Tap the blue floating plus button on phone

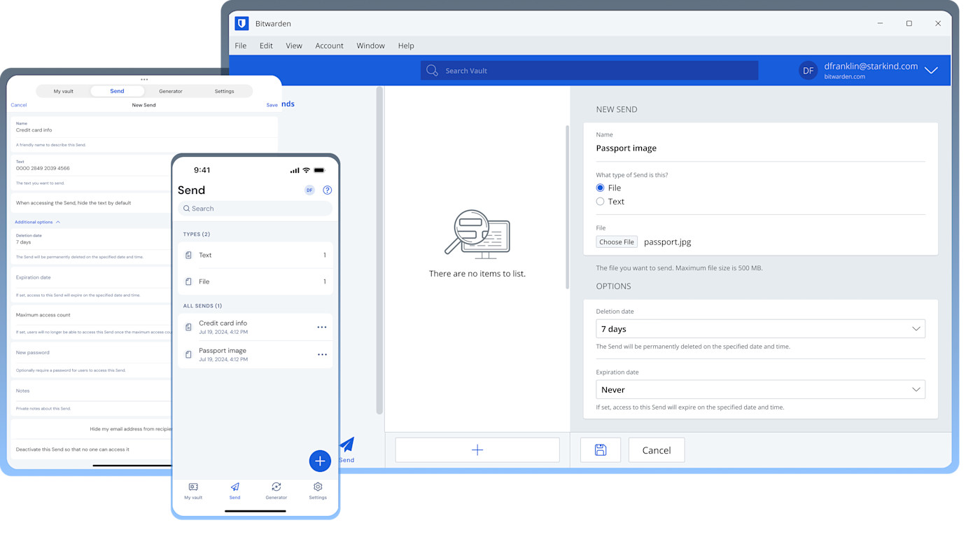(320, 461)
